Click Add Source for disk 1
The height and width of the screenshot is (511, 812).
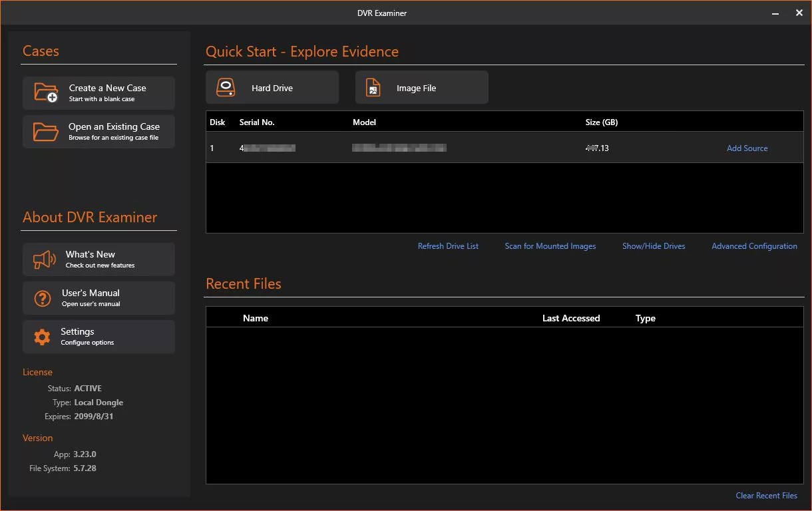(x=747, y=148)
